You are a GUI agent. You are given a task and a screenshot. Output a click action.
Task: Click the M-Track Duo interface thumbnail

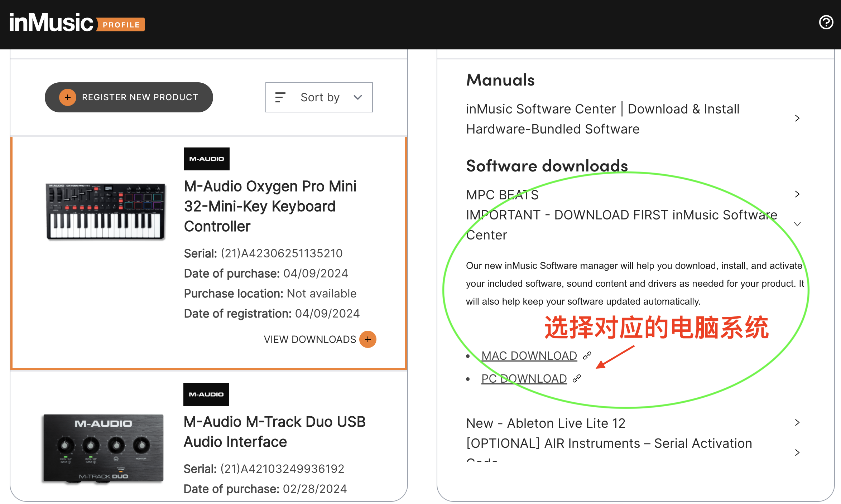104,449
